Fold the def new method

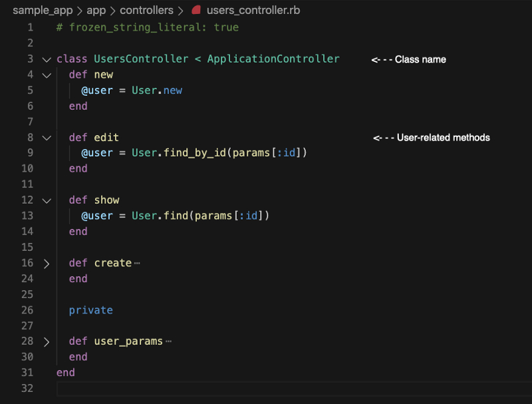click(x=46, y=75)
